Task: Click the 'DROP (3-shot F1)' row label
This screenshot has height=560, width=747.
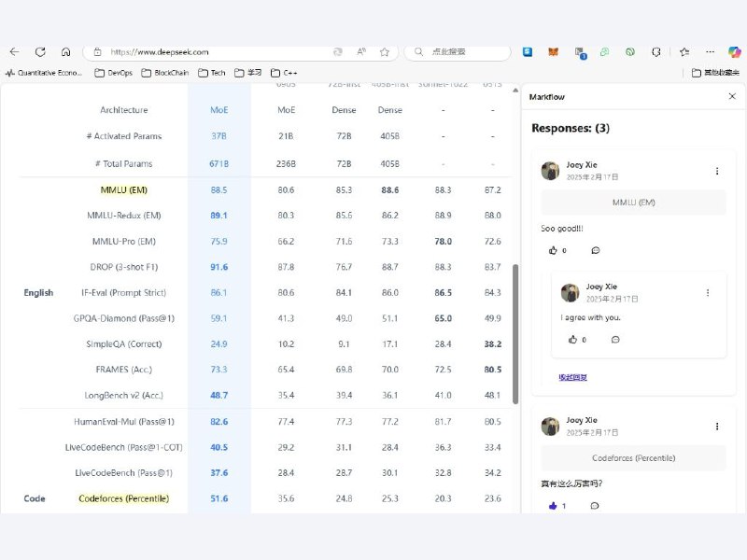Action: 124,267
